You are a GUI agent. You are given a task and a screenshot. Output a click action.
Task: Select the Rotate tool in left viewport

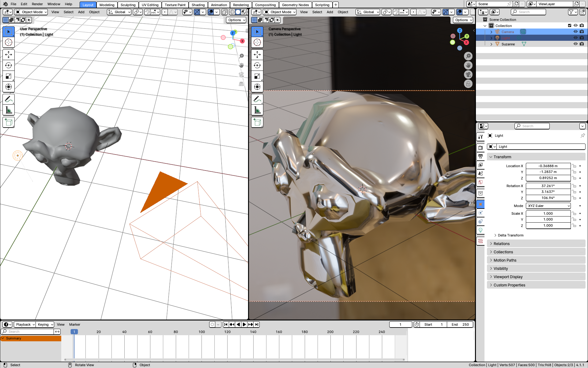(9, 65)
